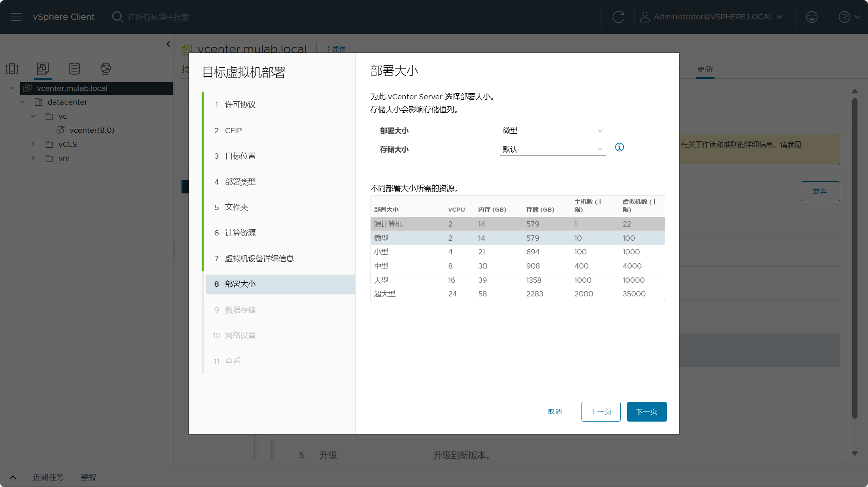Screen dimensions: 868x487
Task: Open the 存储大小 dropdown
Action: click(552, 149)
